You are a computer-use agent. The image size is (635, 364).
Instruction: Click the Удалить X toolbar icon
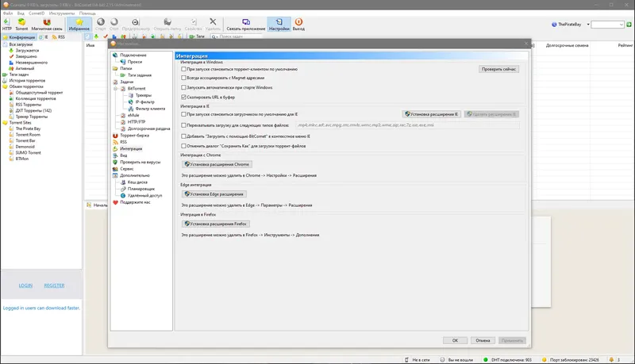[213, 25]
